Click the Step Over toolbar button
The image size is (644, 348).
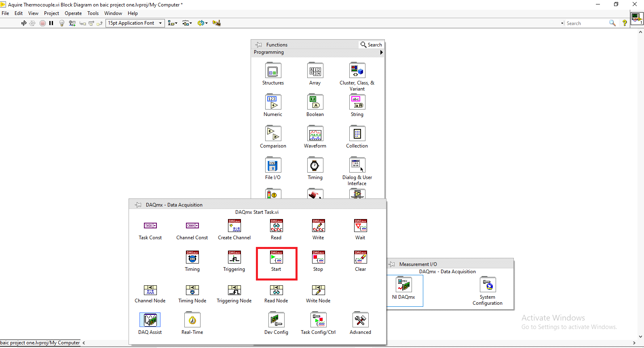pyautogui.click(x=91, y=23)
